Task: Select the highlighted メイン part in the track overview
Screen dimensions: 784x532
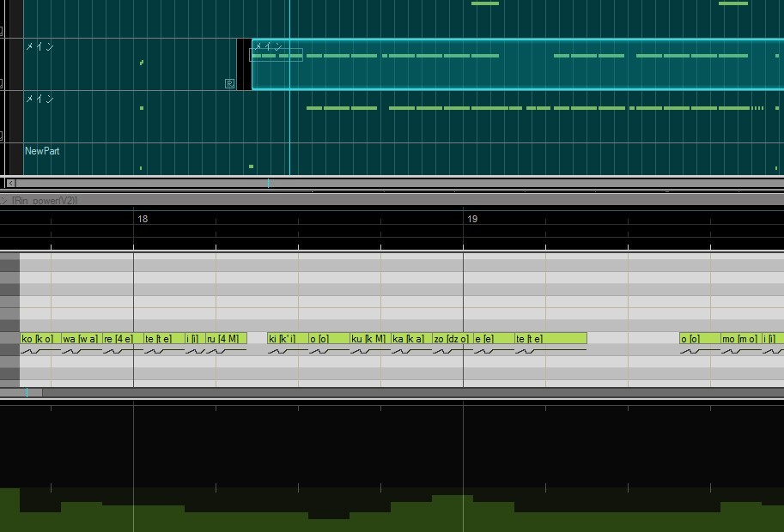Action: tap(518, 64)
